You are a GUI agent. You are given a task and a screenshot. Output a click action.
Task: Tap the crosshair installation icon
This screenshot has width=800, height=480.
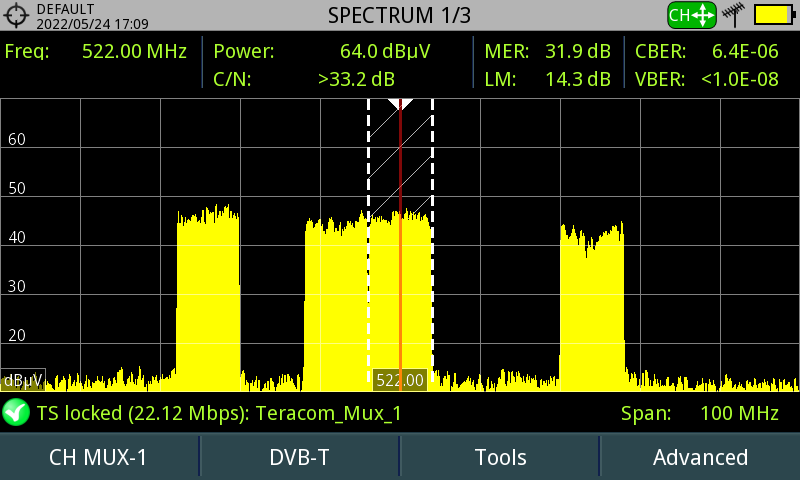[x=16, y=15]
